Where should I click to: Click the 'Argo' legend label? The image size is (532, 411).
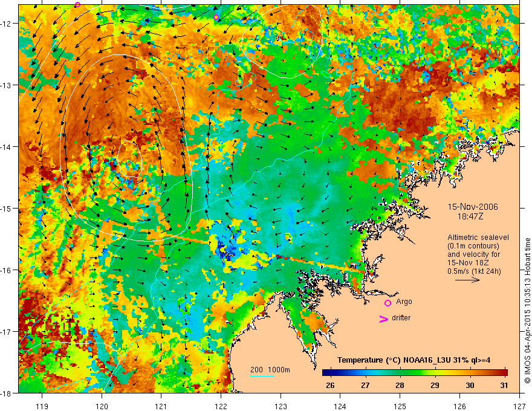click(x=404, y=302)
